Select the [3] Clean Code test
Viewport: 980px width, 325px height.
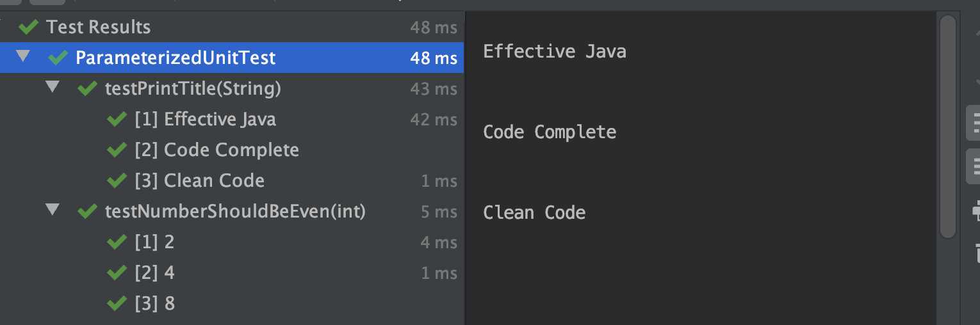click(x=232, y=180)
